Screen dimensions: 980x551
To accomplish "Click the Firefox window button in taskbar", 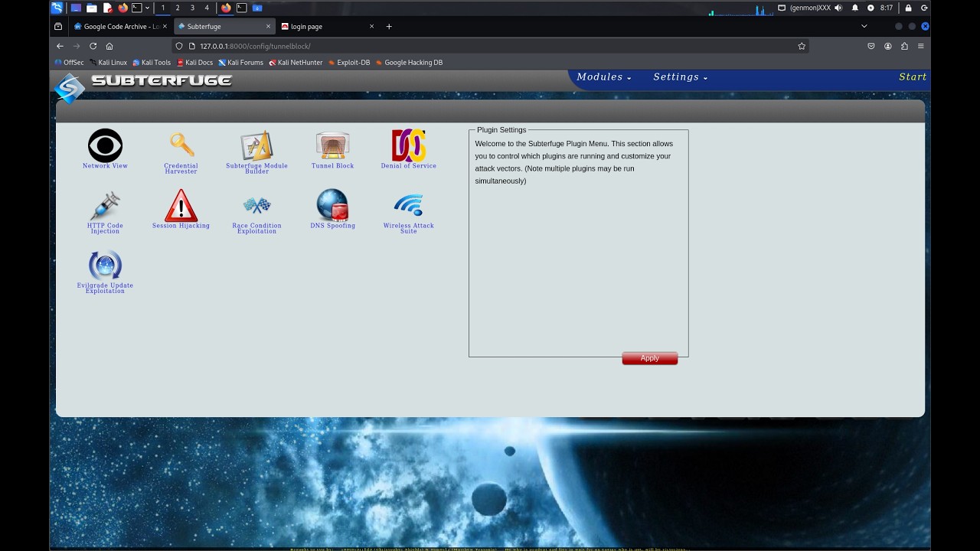I will tap(226, 8).
